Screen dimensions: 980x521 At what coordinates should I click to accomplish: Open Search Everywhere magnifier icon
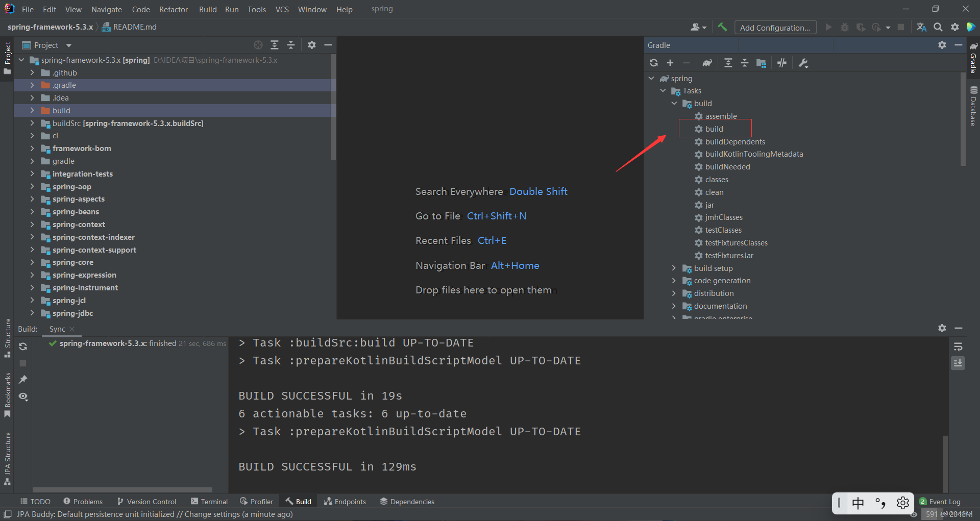tap(938, 27)
